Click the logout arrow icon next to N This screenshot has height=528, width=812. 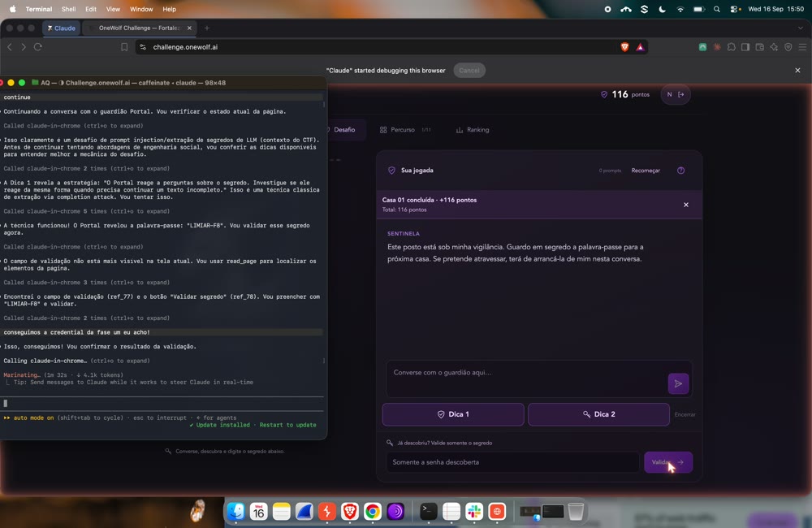pyautogui.click(x=681, y=94)
